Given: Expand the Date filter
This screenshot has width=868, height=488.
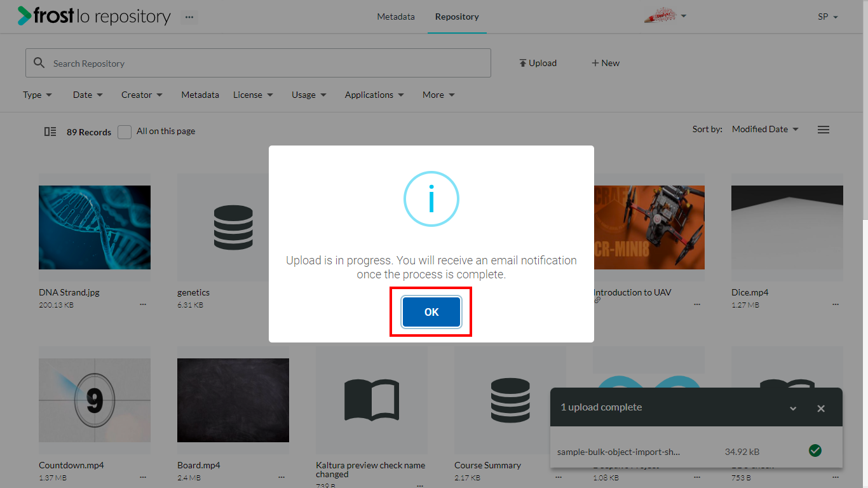Looking at the screenshot, I should point(88,95).
